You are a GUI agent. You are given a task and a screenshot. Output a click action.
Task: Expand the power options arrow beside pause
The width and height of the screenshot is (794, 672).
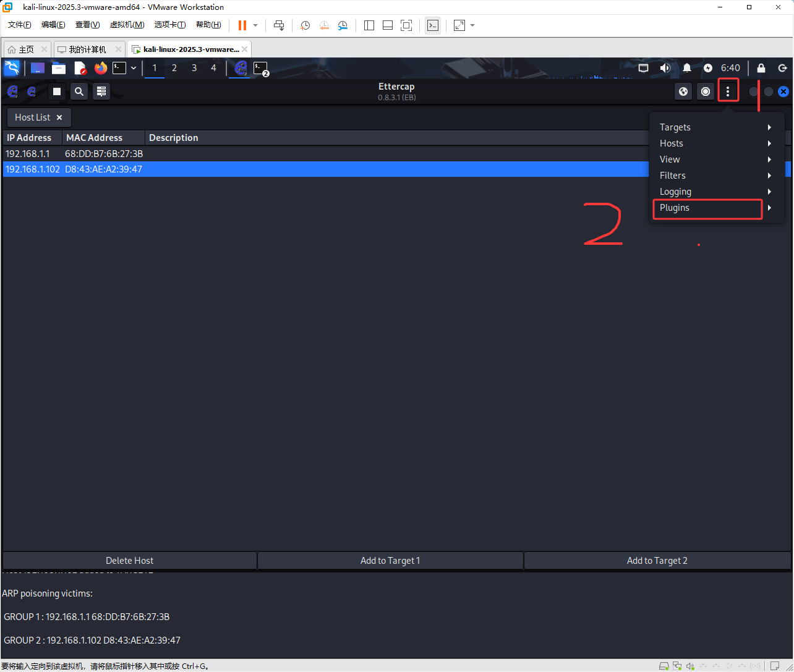click(255, 25)
